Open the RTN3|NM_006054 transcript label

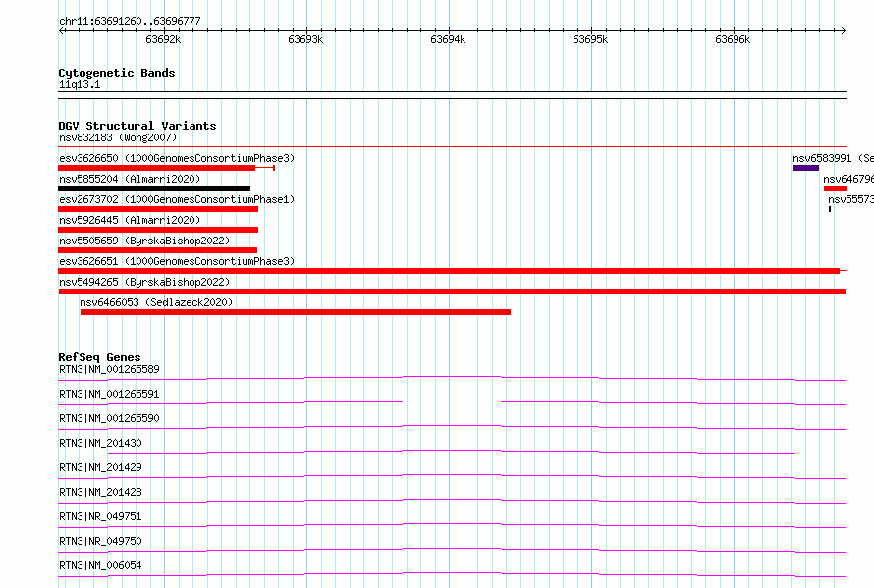[x=100, y=565]
